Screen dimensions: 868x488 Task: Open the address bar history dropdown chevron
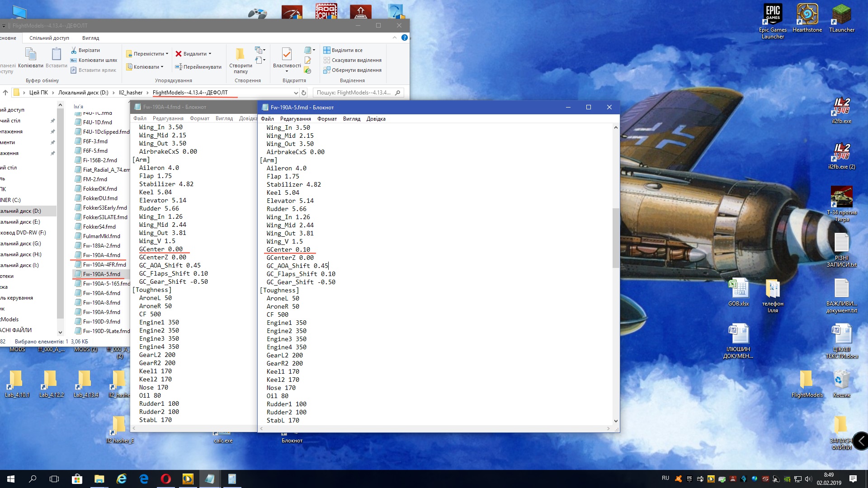pyautogui.click(x=296, y=93)
